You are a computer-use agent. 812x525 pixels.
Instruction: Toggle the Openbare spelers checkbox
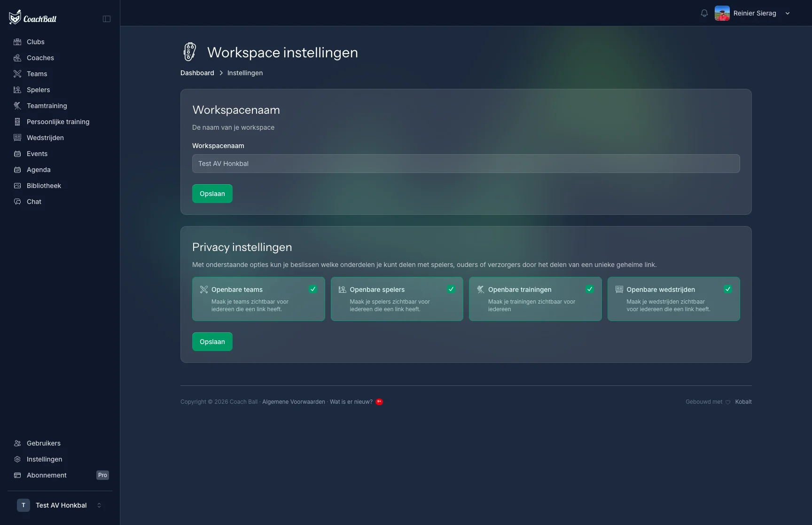(451, 289)
